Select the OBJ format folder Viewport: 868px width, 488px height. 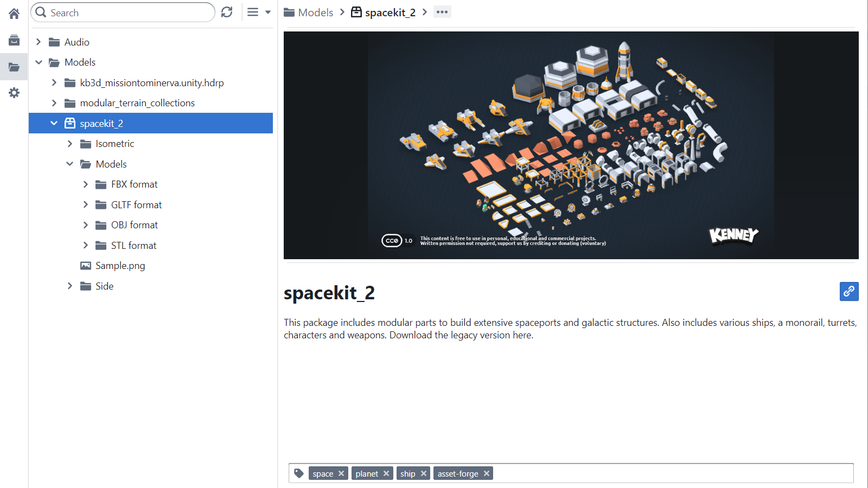[x=151, y=225]
